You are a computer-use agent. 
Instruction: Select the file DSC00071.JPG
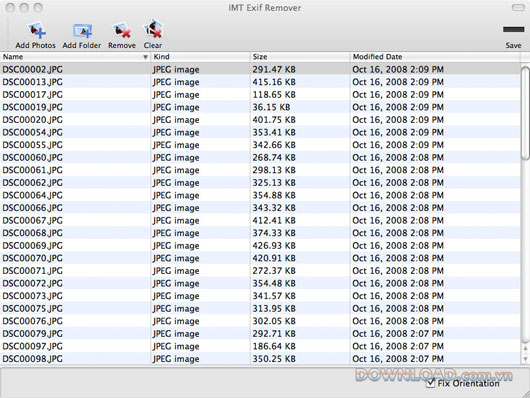click(260, 271)
